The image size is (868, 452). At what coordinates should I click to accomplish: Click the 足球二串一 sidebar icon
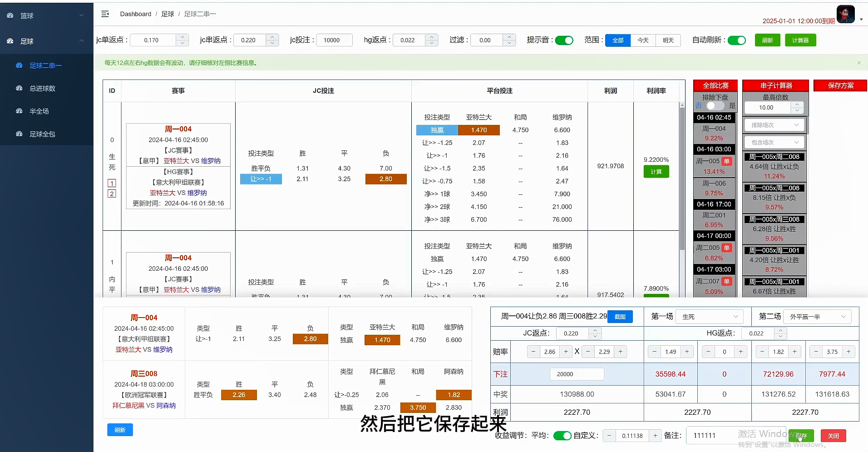point(19,65)
